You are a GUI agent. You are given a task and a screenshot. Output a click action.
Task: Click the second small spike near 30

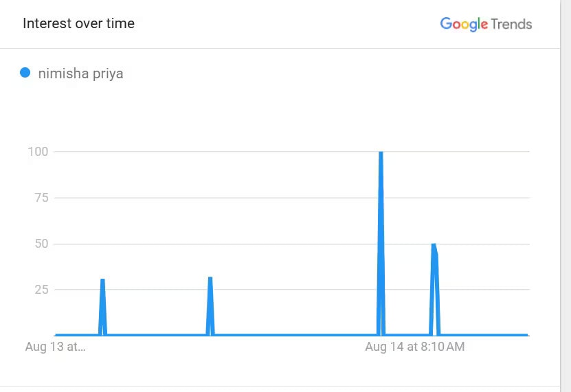210,279
